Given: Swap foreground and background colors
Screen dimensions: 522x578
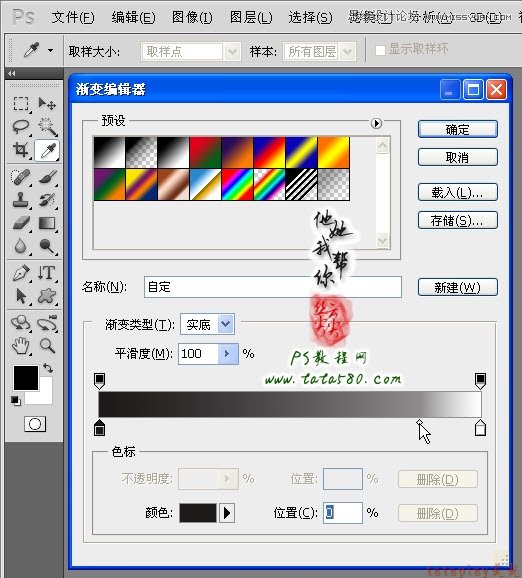Looking at the screenshot, I should (x=48, y=368).
